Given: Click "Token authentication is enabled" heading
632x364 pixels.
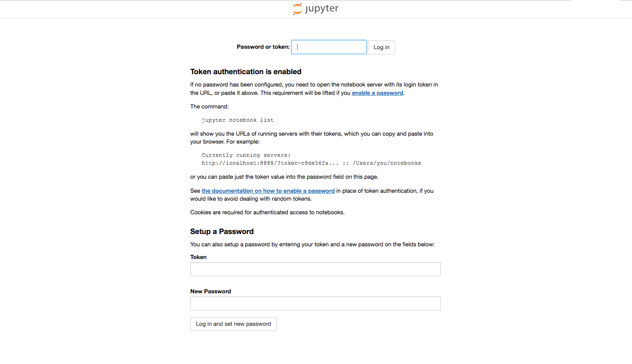Looking at the screenshot, I should click(x=246, y=72).
